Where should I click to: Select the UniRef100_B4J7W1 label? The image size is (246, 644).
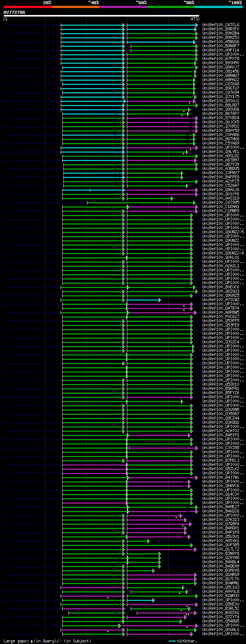click(x=221, y=478)
